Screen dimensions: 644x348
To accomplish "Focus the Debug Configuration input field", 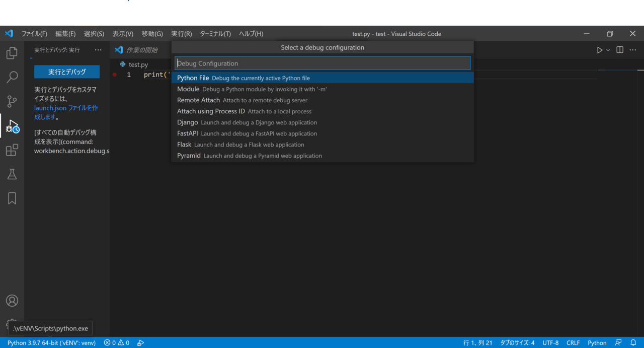I will [323, 63].
